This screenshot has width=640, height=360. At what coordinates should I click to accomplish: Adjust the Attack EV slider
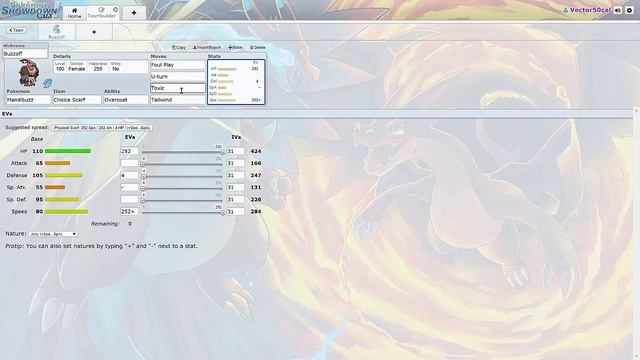coord(182,164)
